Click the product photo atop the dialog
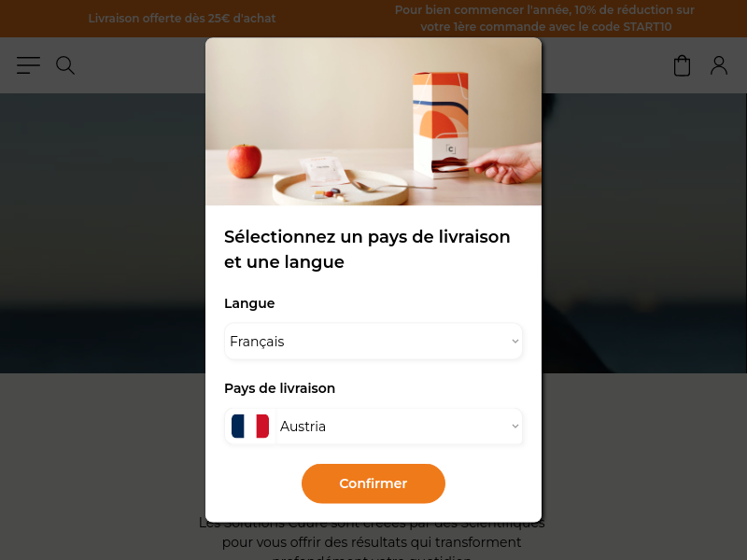 click(373, 121)
